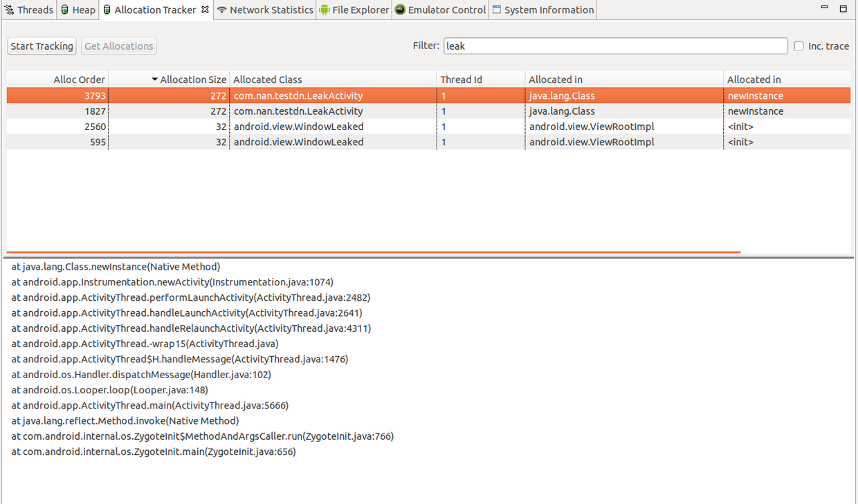Image resolution: width=858 pixels, height=504 pixels.
Task: Sort by Allocation Size column header
Action: pyautogui.click(x=169, y=80)
